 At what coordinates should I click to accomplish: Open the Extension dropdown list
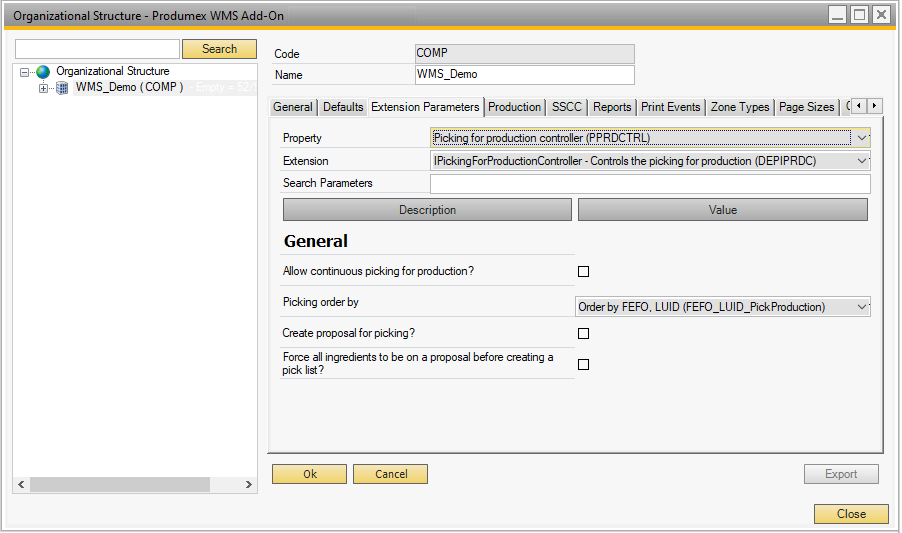click(x=862, y=160)
